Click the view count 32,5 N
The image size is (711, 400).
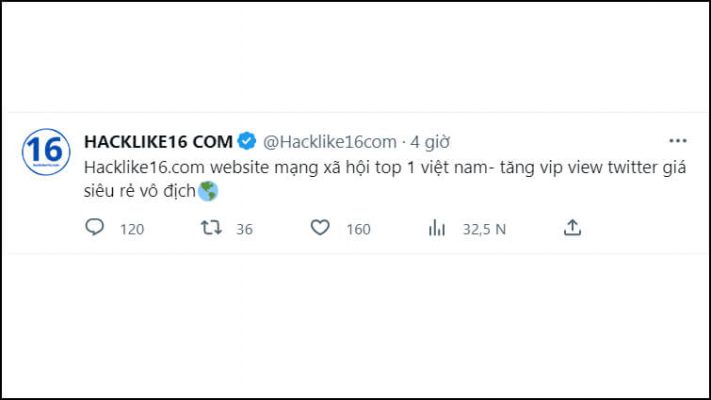click(484, 229)
